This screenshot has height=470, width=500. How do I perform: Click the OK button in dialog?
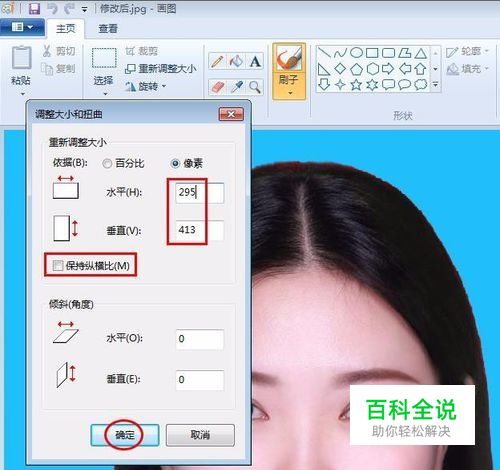pos(125,435)
